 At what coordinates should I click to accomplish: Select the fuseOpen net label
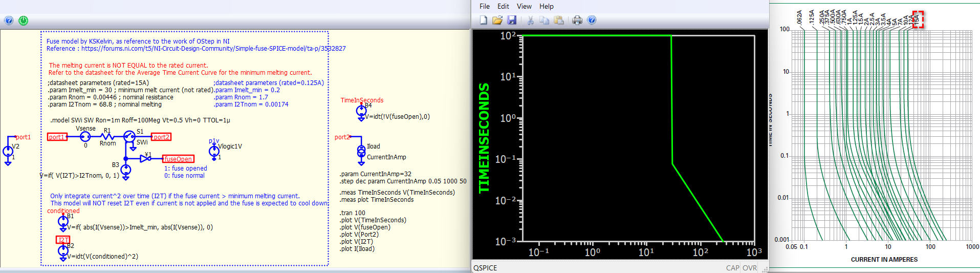178,159
